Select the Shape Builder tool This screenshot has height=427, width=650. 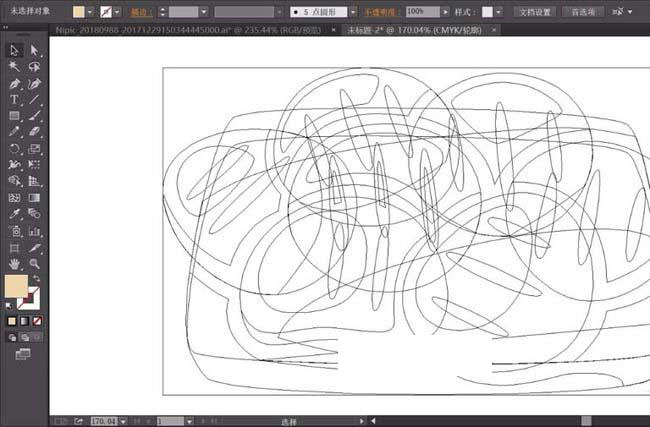tap(15, 181)
